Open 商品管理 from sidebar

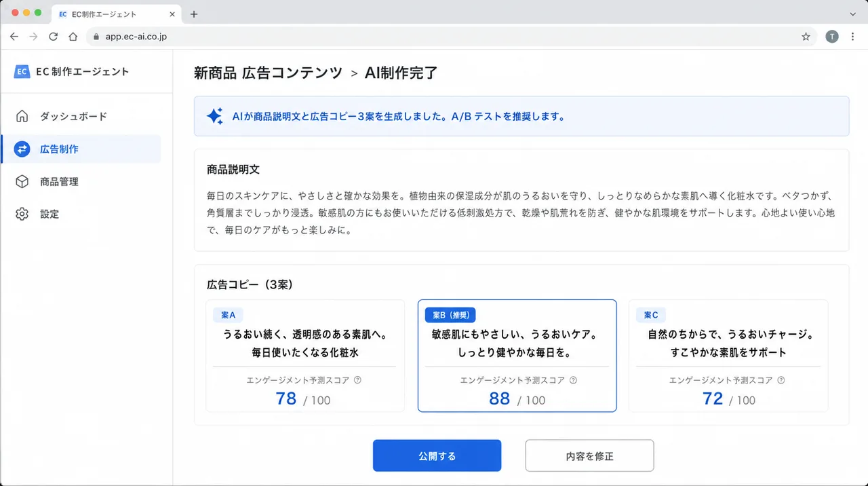click(x=81, y=181)
